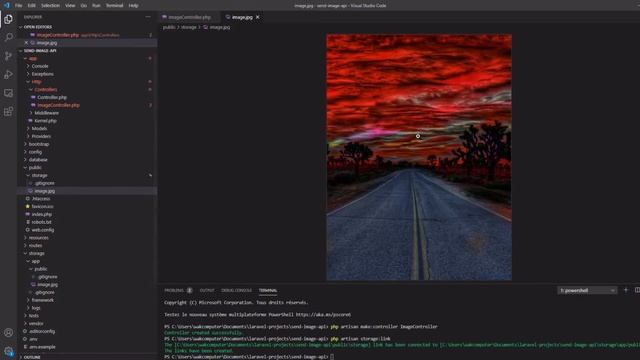
Task: Collapse the Controllers folder
Action: pos(45,89)
